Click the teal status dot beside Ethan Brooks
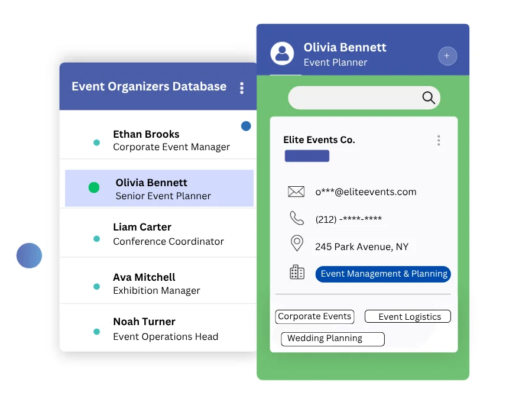The width and height of the screenshot is (532, 399). [97, 142]
